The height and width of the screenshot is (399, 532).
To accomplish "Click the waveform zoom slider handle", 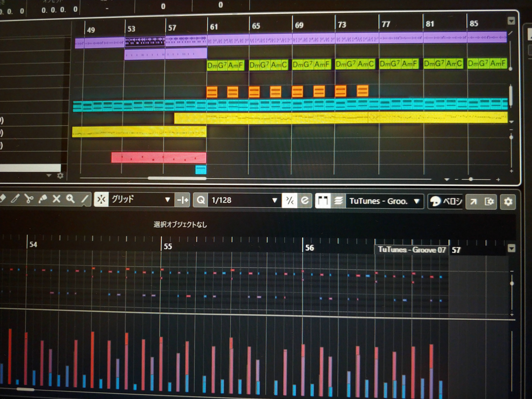I will (x=511, y=69).
